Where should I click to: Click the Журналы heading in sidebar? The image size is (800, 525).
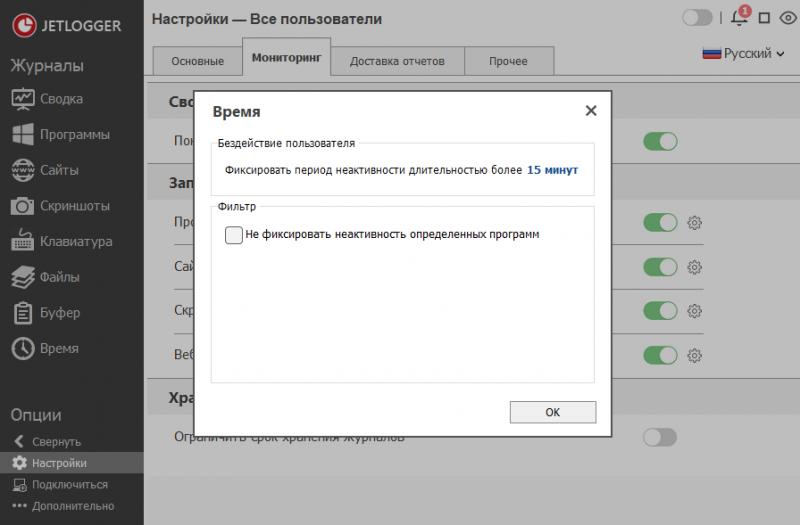click(x=47, y=66)
